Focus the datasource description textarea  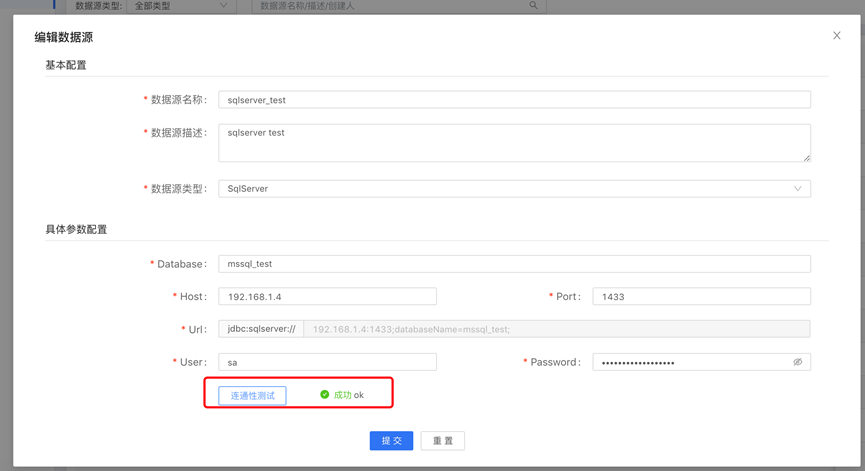(514, 142)
